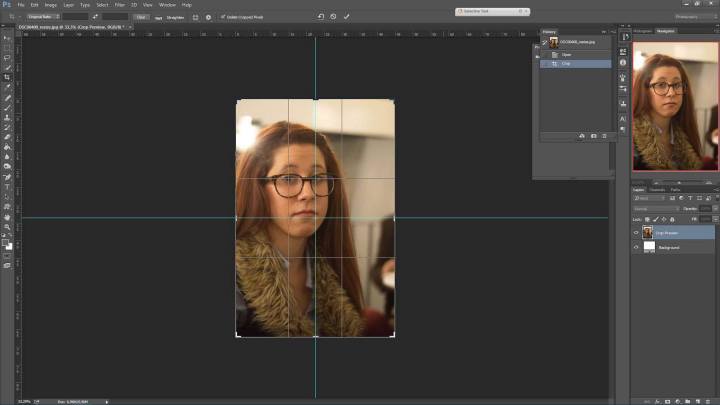Screen dimensions: 720x405
Task: Delete the current state in History panel
Action: (606, 135)
